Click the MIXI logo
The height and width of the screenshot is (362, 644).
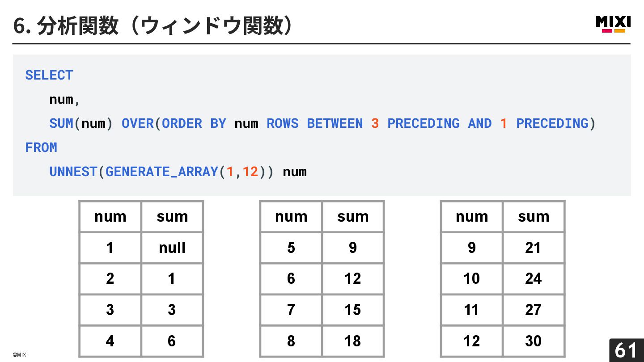pyautogui.click(x=613, y=24)
